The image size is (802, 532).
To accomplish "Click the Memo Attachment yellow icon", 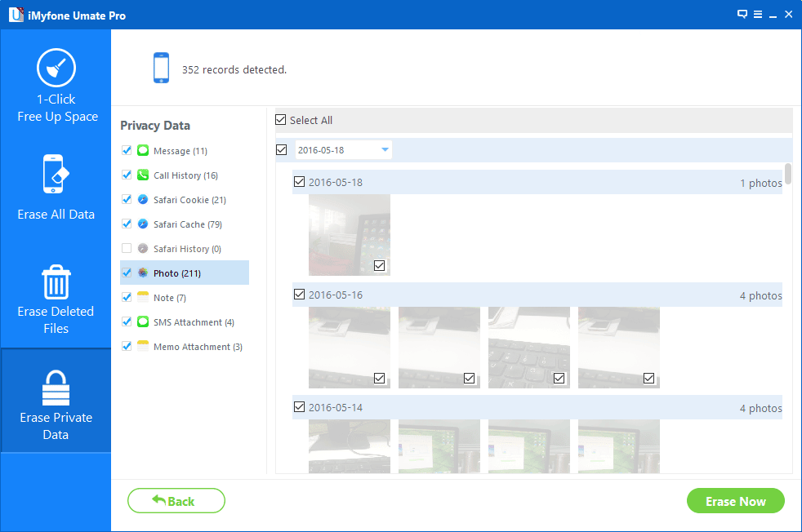I will [x=143, y=347].
